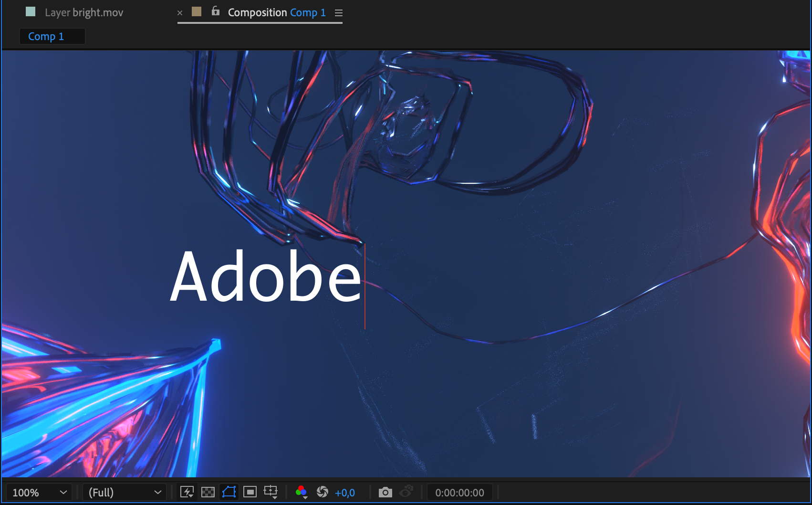Open grid and guide options
Viewport: 812px width, 505px height.
271,492
